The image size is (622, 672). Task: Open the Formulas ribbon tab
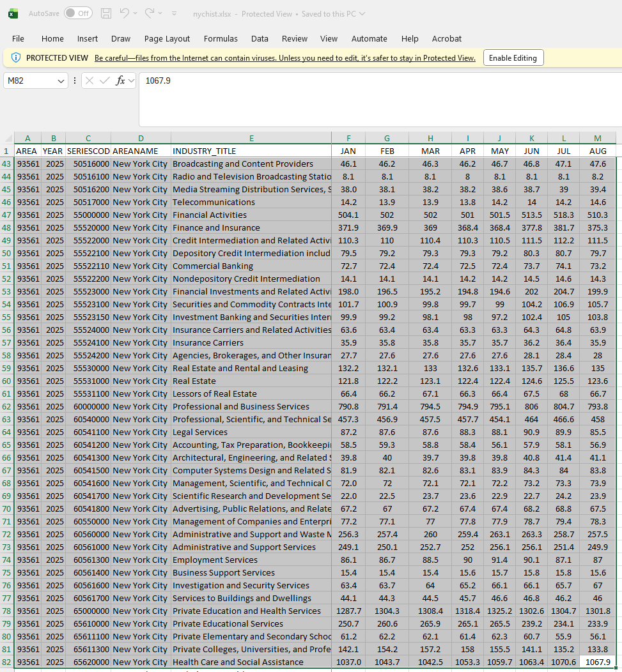(221, 39)
